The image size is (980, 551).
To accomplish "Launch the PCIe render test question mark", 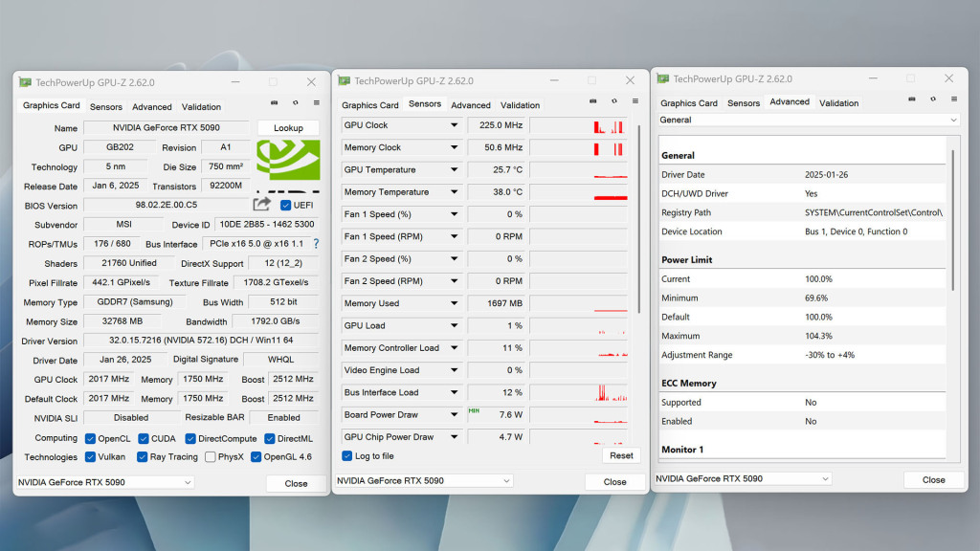I will pyautogui.click(x=316, y=243).
